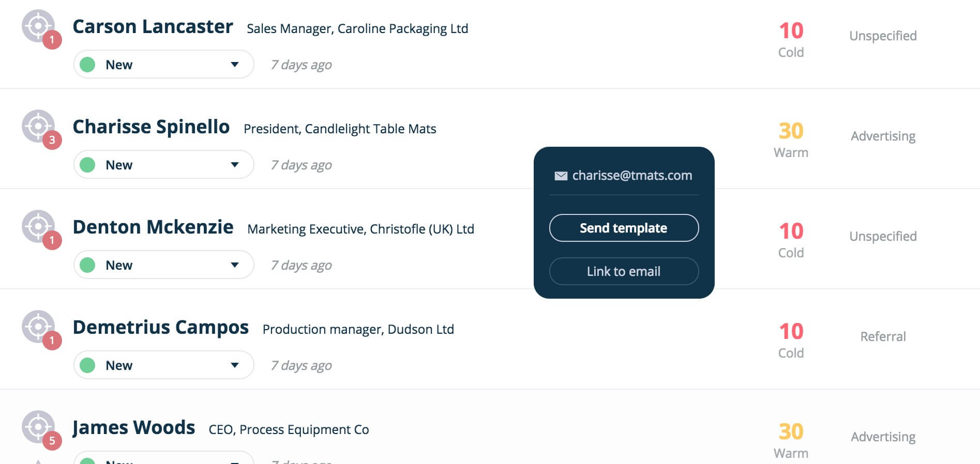Click the target icon beside Carson Lancaster
Screen dimensions: 980x464
pyautogui.click(x=38, y=25)
